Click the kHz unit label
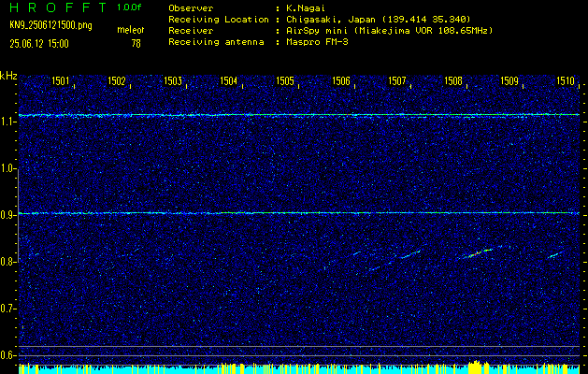 (8, 76)
